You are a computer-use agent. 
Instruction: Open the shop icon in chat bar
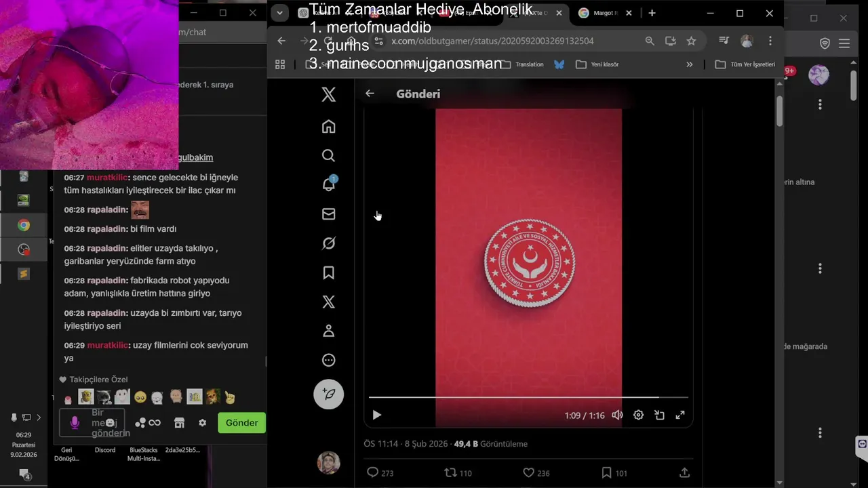[179, 422]
